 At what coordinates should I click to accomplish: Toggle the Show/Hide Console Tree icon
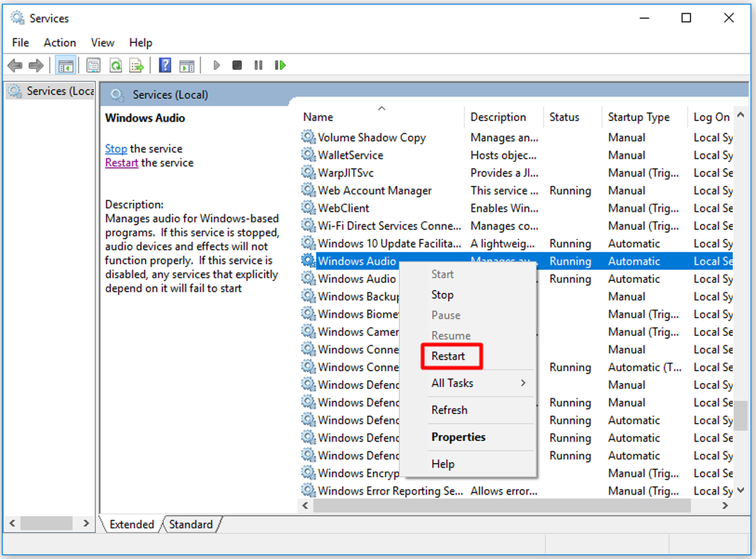tap(66, 65)
